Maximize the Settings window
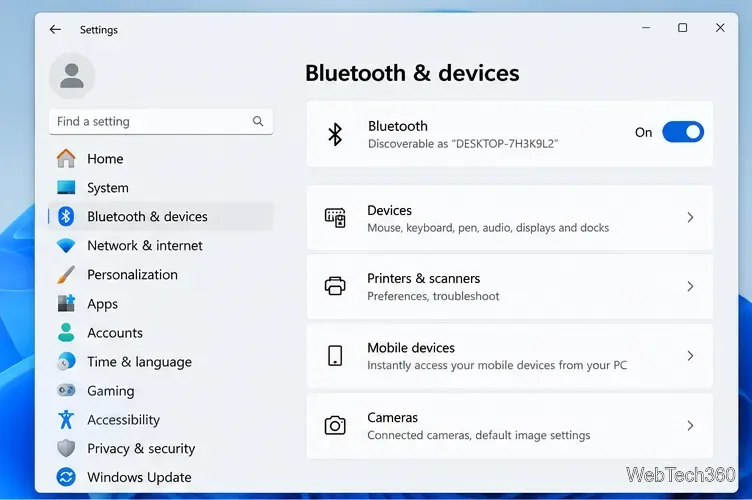This screenshot has height=500, width=752. click(682, 28)
